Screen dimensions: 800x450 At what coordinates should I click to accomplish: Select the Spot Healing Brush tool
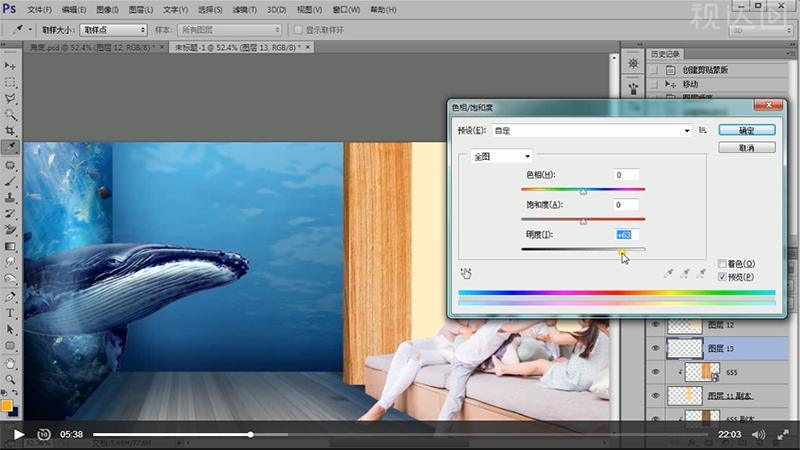point(10,165)
